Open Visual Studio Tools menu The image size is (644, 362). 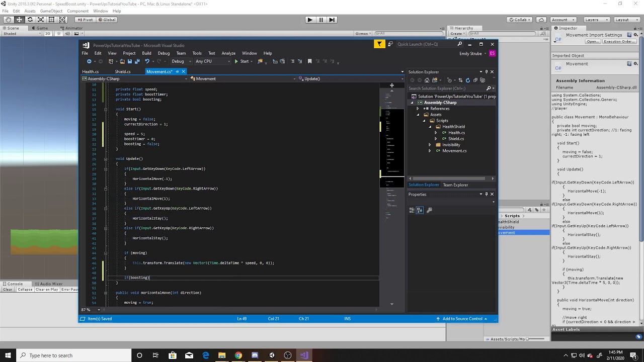(197, 53)
